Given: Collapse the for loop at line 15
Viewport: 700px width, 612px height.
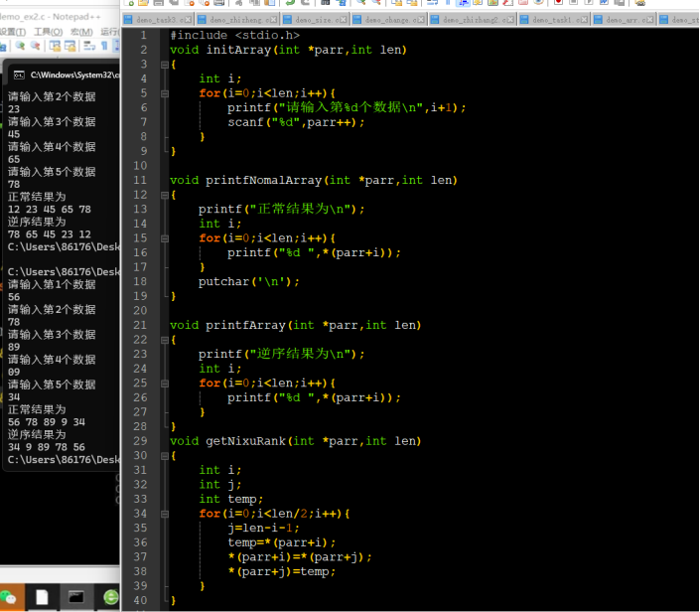Looking at the screenshot, I should click(x=165, y=238).
